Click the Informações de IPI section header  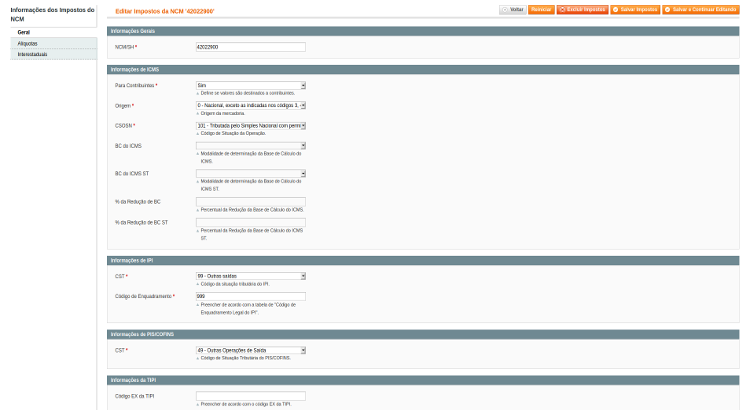click(x=423, y=261)
